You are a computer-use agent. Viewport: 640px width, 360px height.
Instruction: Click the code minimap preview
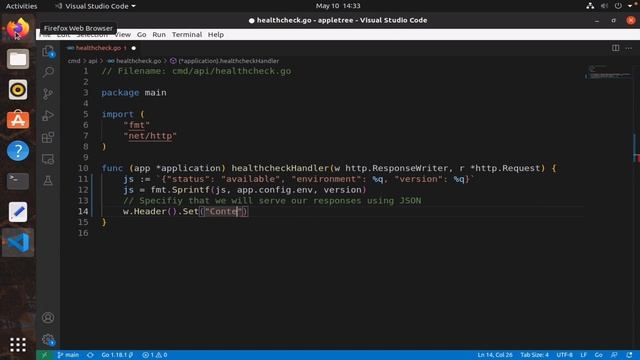pyautogui.click(x=608, y=72)
